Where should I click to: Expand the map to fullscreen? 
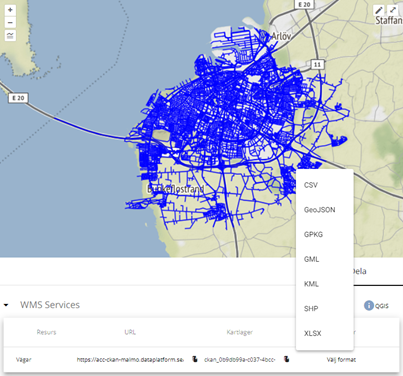click(x=393, y=10)
